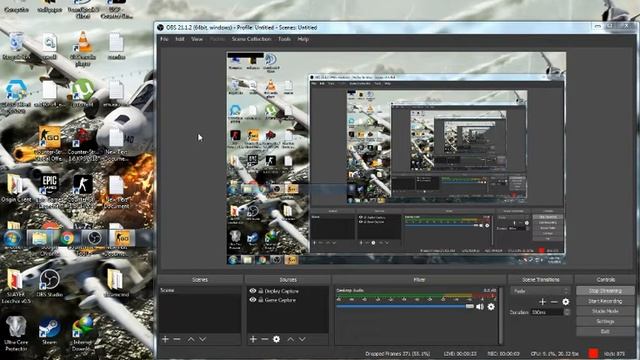
Task: Select the Scene entry in Scenes list
Action: tap(200, 290)
